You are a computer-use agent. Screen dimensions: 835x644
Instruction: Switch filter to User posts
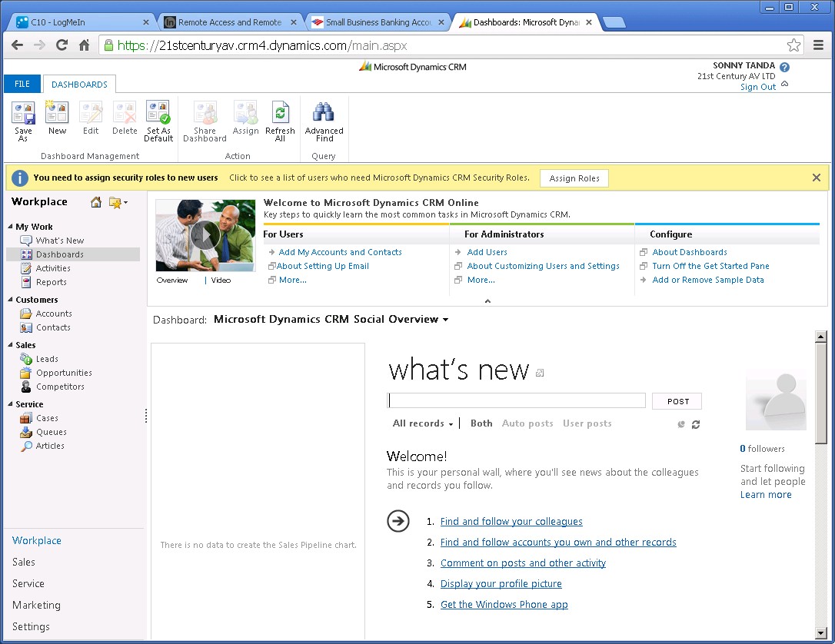pos(587,423)
